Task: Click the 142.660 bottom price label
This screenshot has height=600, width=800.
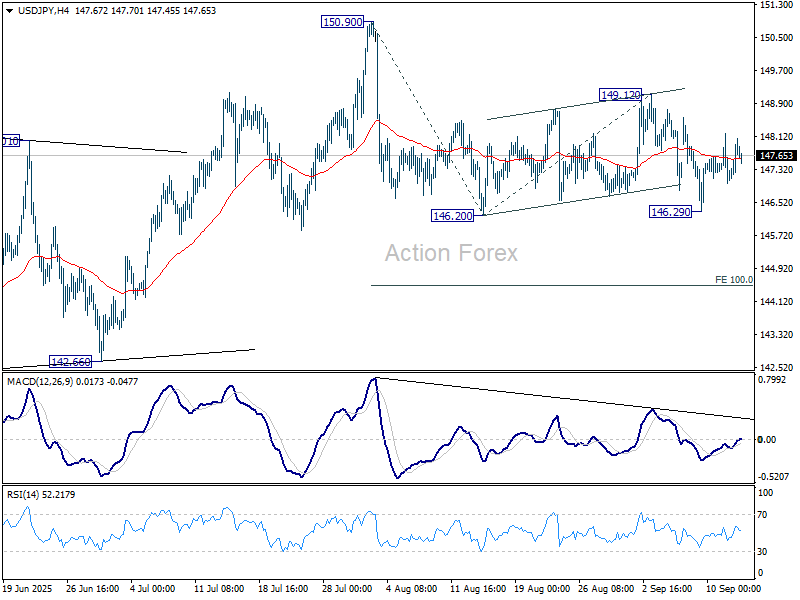Action: click(x=68, y=357)
